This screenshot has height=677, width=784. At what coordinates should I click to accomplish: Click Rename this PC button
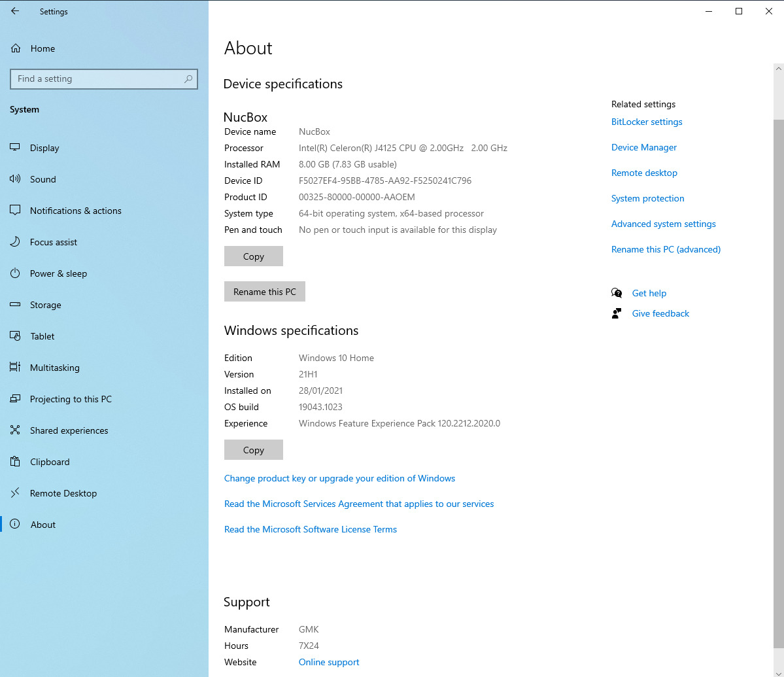(265, 292)
